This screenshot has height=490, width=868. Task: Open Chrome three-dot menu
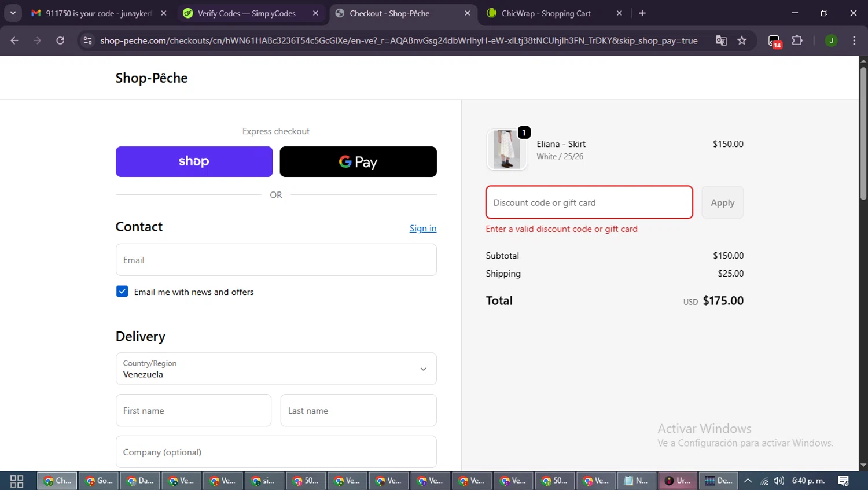[854, 40]
